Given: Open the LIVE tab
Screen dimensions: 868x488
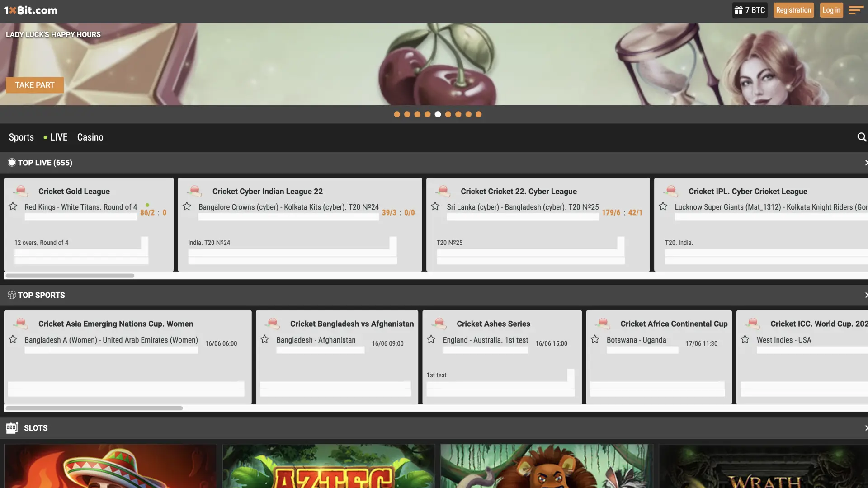Looking at the screenshot, I should 58,137.
